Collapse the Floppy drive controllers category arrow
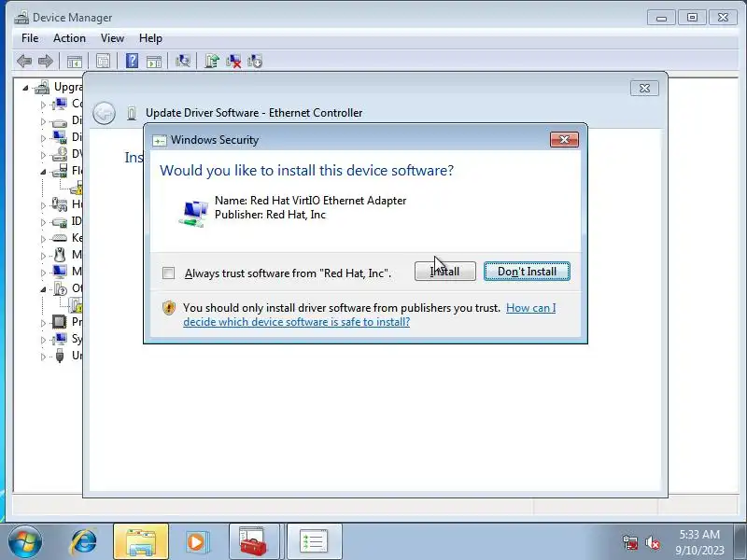Viewport: 747px width, 560px height. [x=43, y=172]
